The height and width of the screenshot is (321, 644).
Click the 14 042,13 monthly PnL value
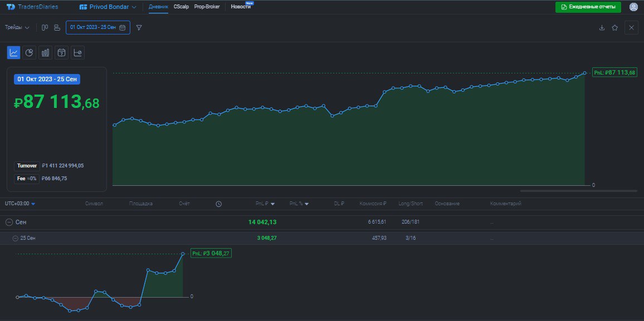[262, 222]
